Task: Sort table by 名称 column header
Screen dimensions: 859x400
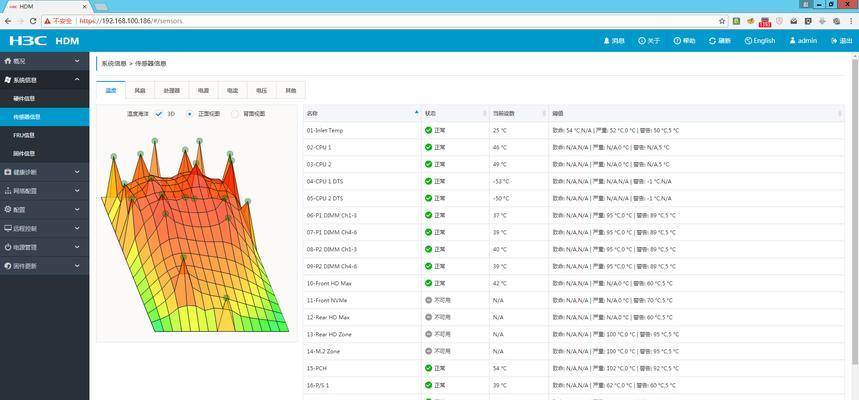Action: (x=362, y=113)
